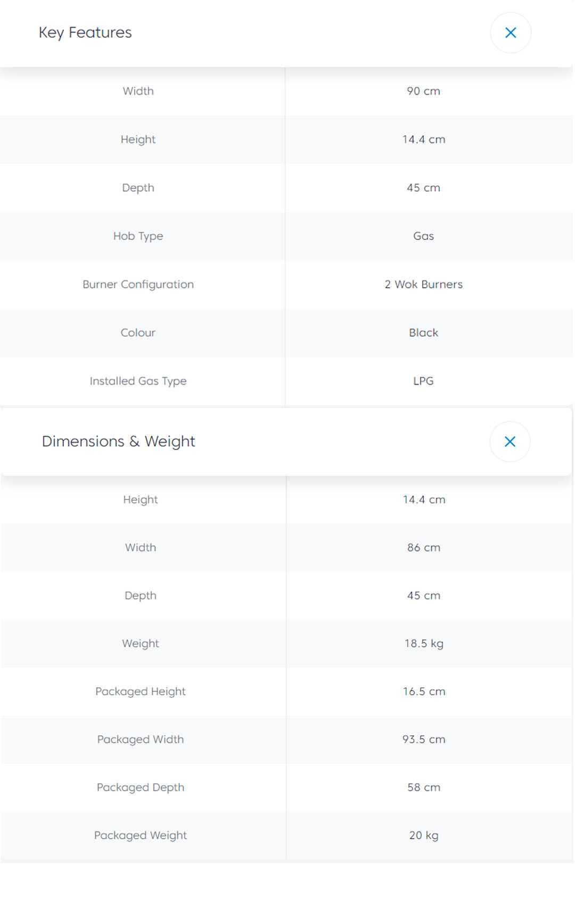This screenshot has width=575, height=924.
Task: Click the Colour row label
Action: pyautogui.click(x=138, y=333)
